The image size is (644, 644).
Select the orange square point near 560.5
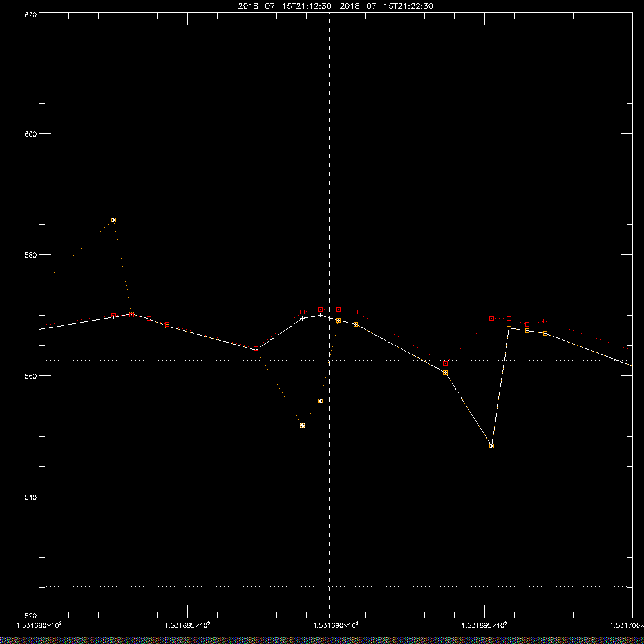click(445, 373)
